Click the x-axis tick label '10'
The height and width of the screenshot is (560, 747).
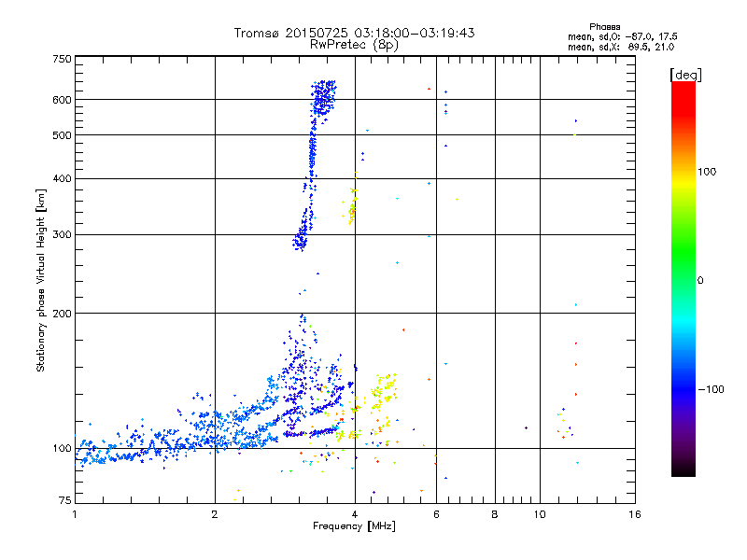coord(540,514)
